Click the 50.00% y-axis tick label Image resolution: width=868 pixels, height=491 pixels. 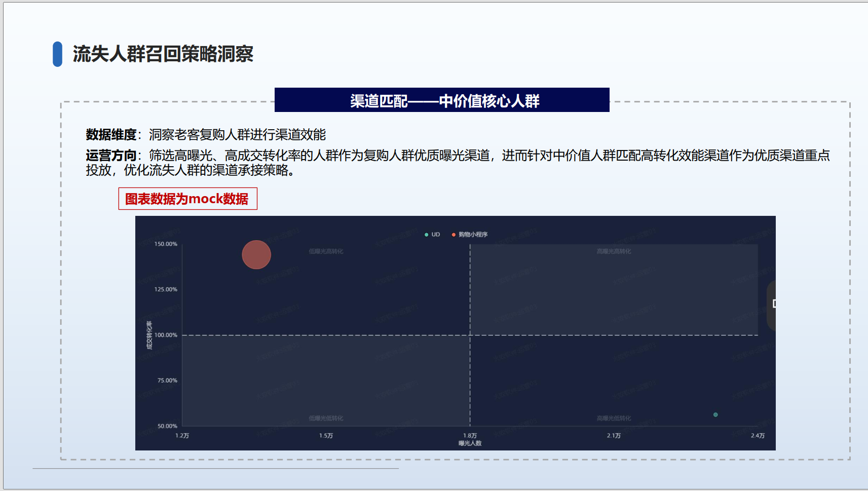click(x=167, y=426)
